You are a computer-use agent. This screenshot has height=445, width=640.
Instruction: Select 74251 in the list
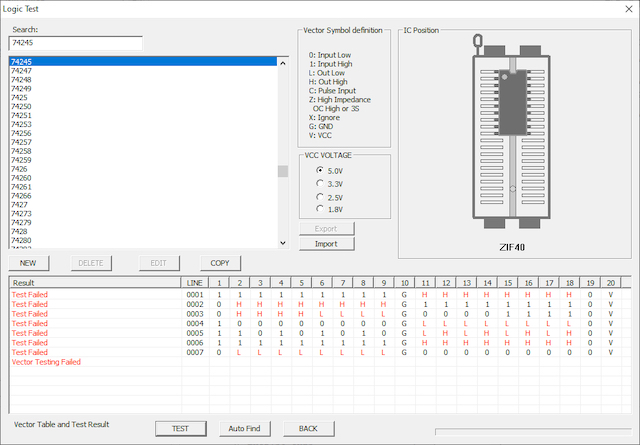(x=21, y=116)
